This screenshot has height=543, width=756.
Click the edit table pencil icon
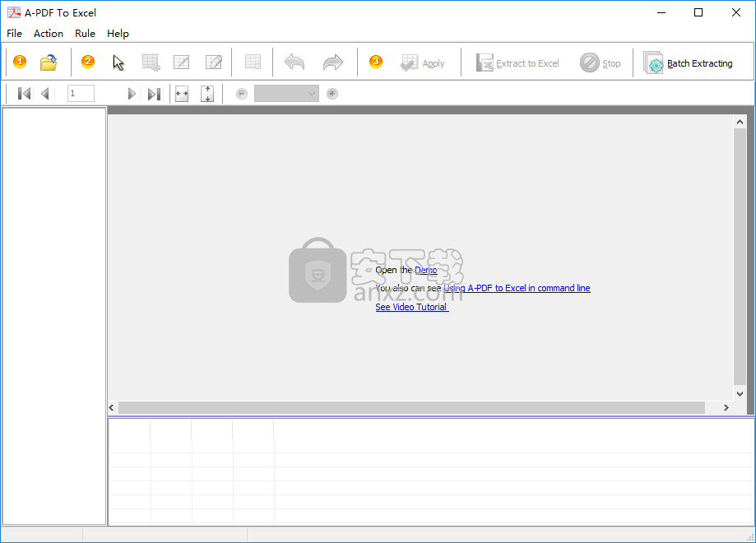click(214, 63)
